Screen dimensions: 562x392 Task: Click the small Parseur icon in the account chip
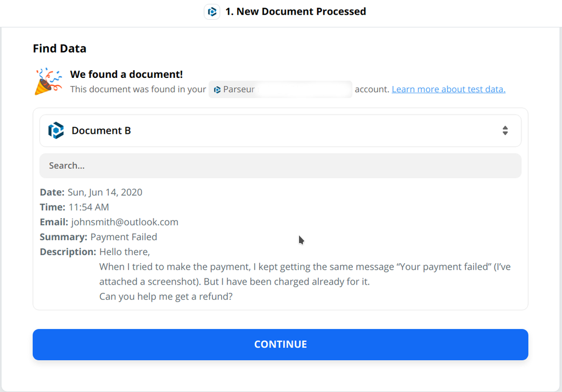click(x=217, y=89)
